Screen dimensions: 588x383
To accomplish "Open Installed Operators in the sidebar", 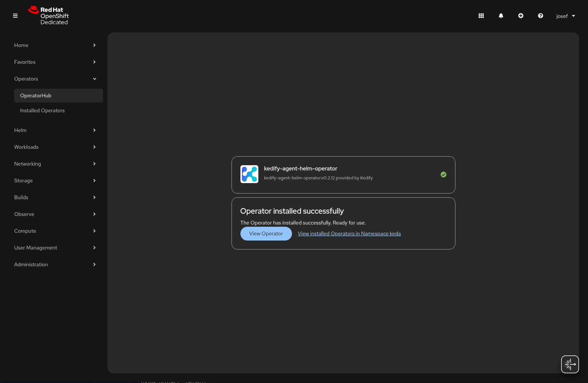I will (x=59, y=110).
